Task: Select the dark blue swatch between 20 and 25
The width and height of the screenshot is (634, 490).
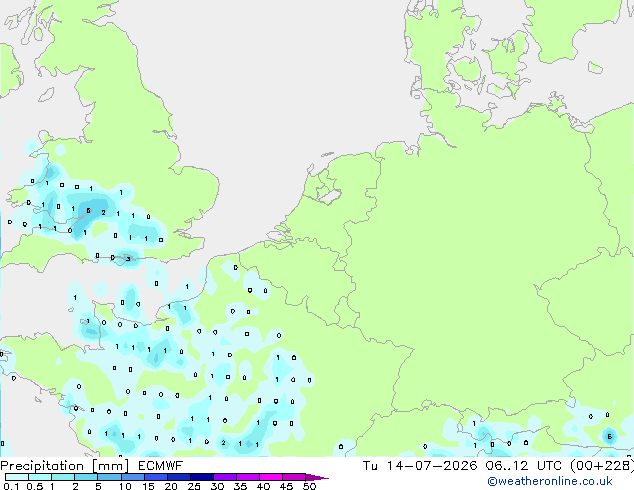Action: (179, 477)
